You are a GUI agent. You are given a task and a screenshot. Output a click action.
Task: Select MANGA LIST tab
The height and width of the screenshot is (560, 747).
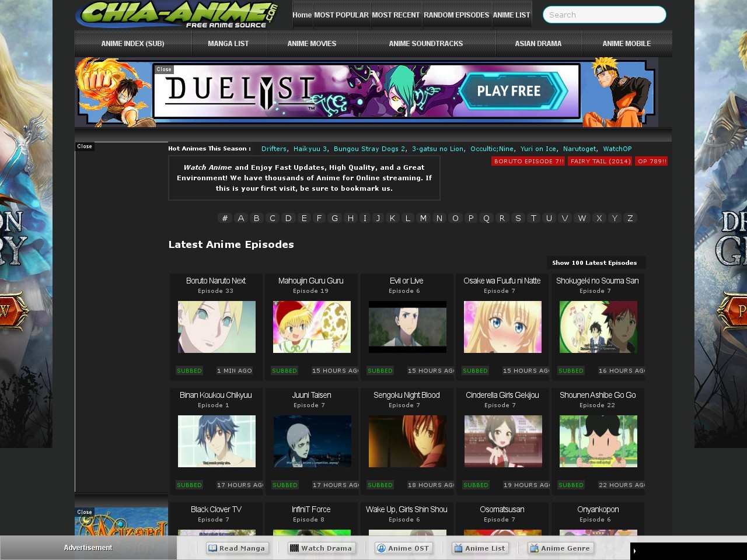tap(228, 44)
